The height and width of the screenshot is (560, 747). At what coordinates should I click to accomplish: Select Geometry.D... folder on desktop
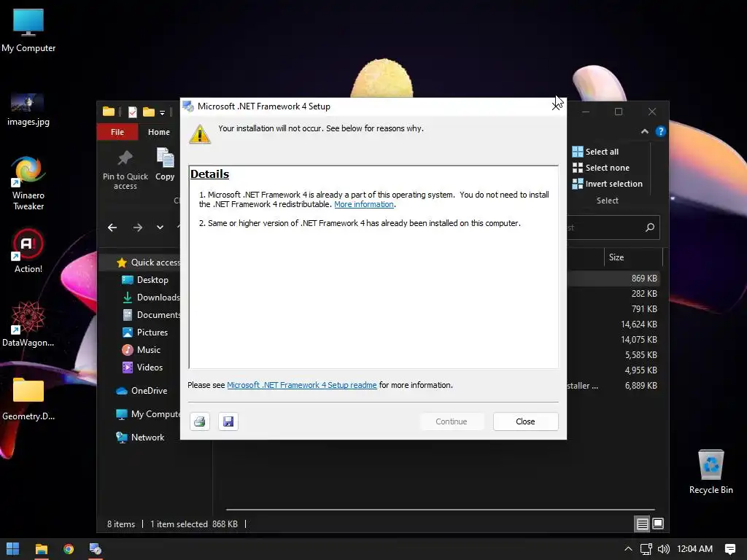pos(28,399)
